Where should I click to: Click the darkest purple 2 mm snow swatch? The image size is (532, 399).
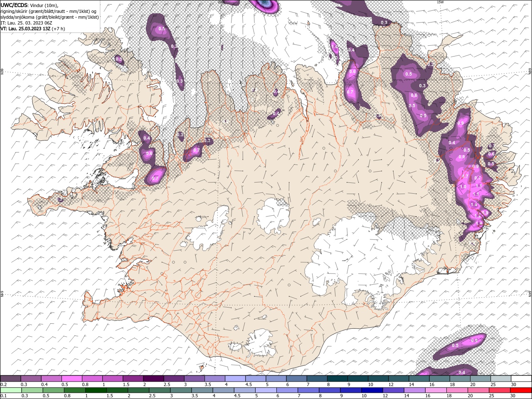pyautogui.click(x=153, y=379)
